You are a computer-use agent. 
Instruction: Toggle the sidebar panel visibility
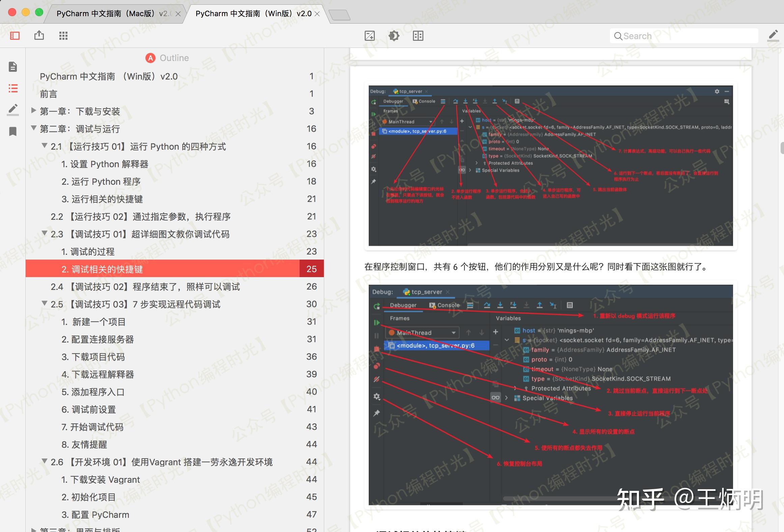[14, 35]
